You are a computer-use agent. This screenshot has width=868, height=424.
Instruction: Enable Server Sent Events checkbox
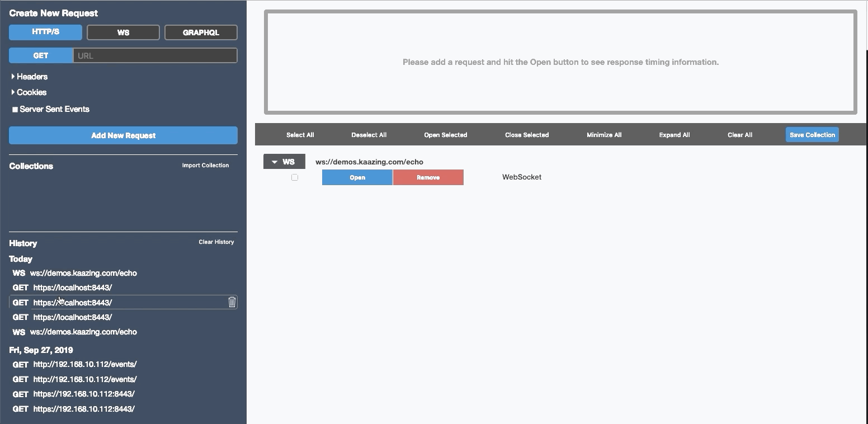pyautogui.click(x=15, y=110)
